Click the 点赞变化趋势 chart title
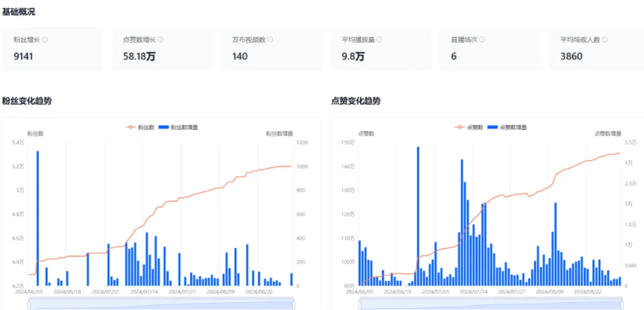The image size is (644, 310). tap(355, 101)
